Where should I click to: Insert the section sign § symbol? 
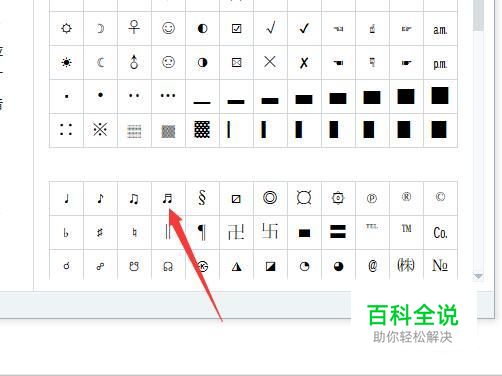[202, 198]
